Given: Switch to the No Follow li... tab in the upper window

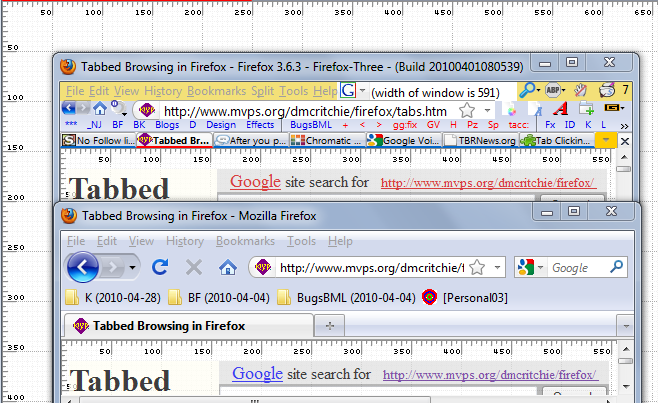Looking at the screenshot, I should [x=99, y=140].
